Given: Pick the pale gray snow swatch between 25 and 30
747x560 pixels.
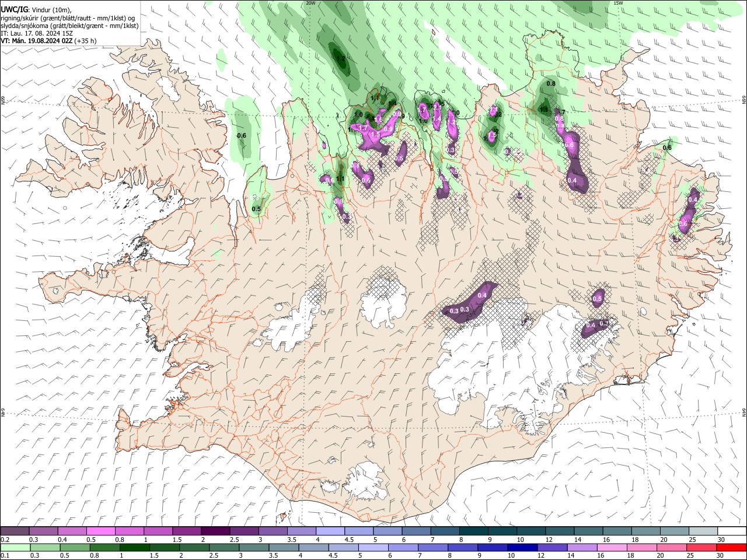Looking at the screenshot, I should [x=703, y=531].
